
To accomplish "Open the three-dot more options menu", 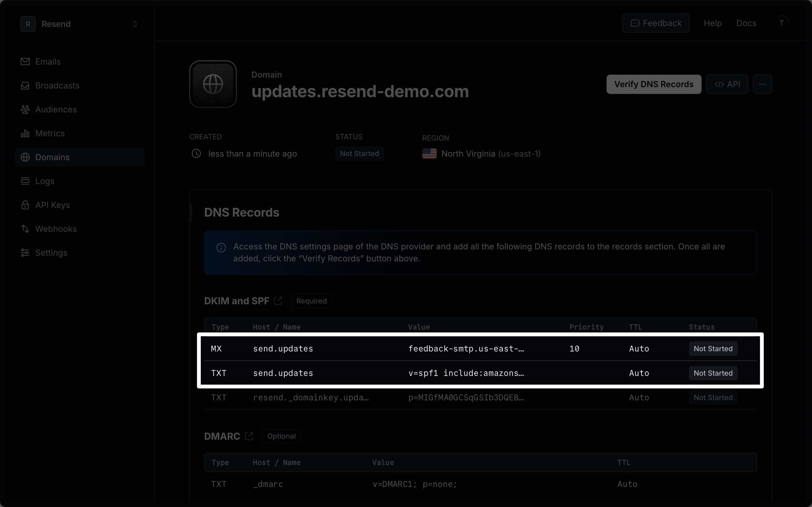I will tap(762, 84).
